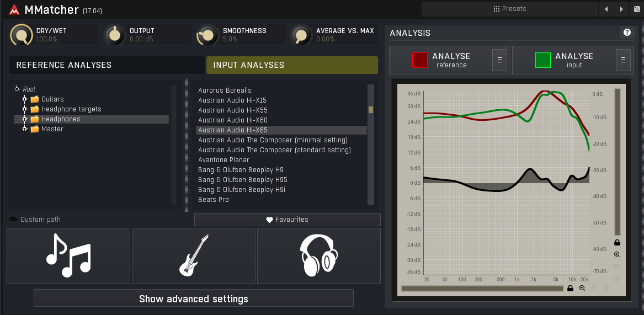This screenshot has width=644, height=315.
Task: Select Bang & Olufsen Beoplay H9i
Action: [281, 189]
